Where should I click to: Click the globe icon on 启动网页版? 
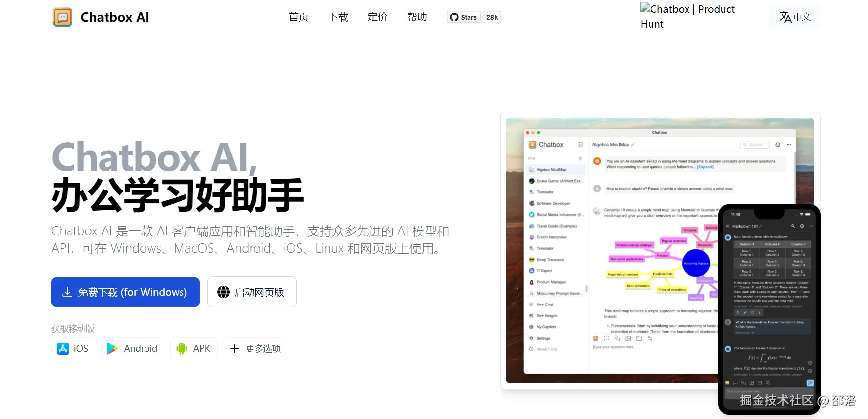224,292
